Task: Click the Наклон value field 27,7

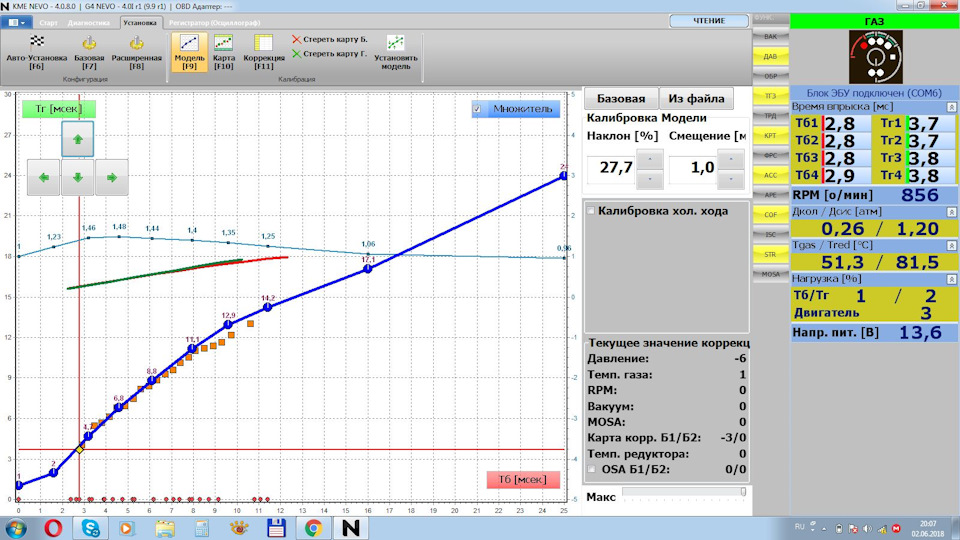Action: pyautogui.click(x=612, y=168)
